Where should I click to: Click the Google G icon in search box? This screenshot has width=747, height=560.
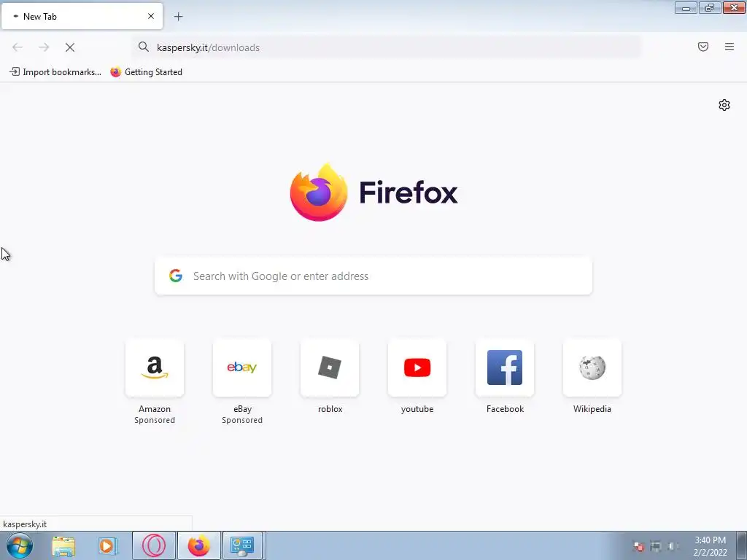tap(176, 276)
